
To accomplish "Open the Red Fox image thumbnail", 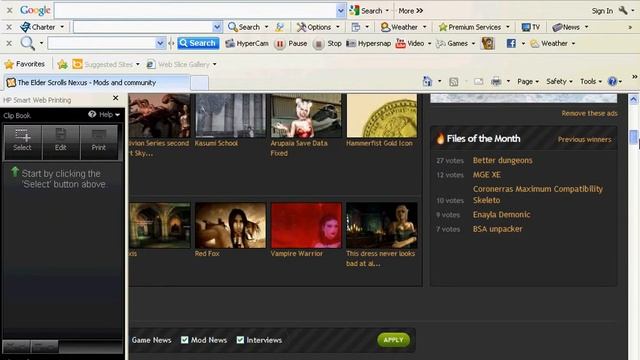I will (x=231, y=225).
